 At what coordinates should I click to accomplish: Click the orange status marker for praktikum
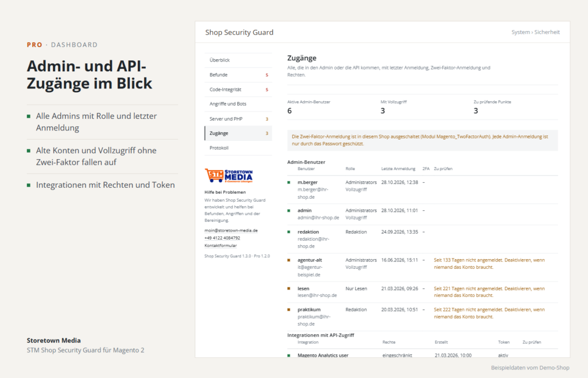pos(289,310)
